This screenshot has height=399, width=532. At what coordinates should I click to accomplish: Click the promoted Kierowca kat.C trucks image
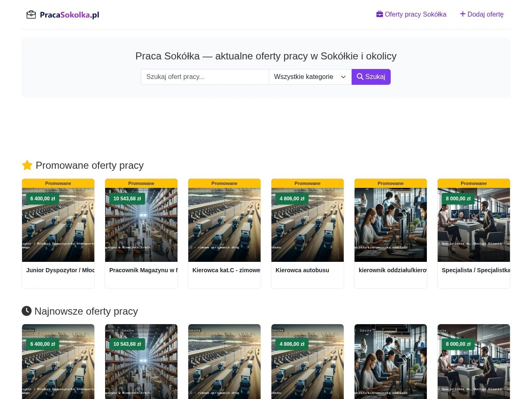pyautogui.click(x=224, y=225)
